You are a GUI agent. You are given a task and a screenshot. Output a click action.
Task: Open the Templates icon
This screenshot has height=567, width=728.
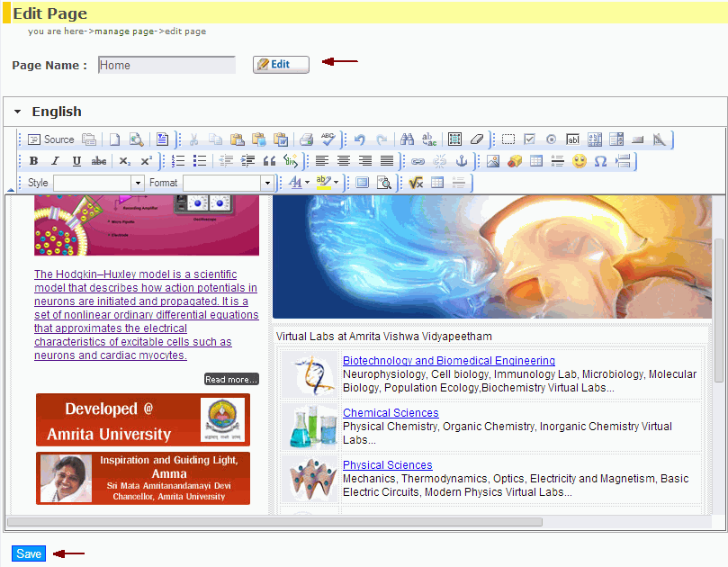point(162,139)
